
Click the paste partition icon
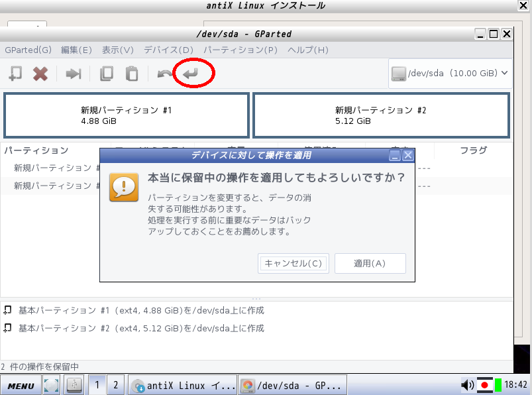point(132,74)
